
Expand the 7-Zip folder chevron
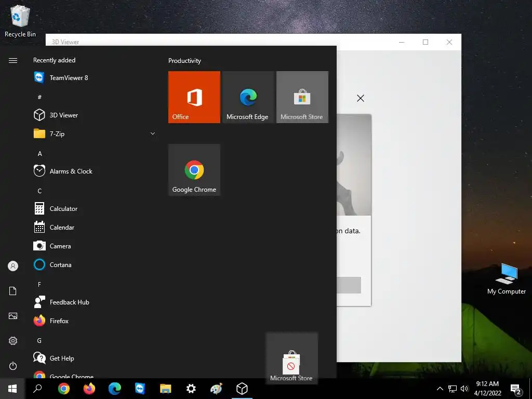pos(153,134)
